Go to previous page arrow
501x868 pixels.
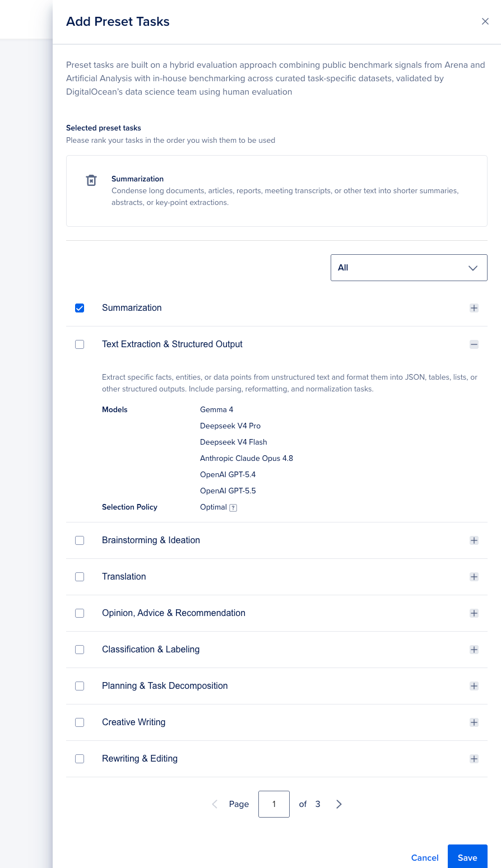(x=215, y=804)
